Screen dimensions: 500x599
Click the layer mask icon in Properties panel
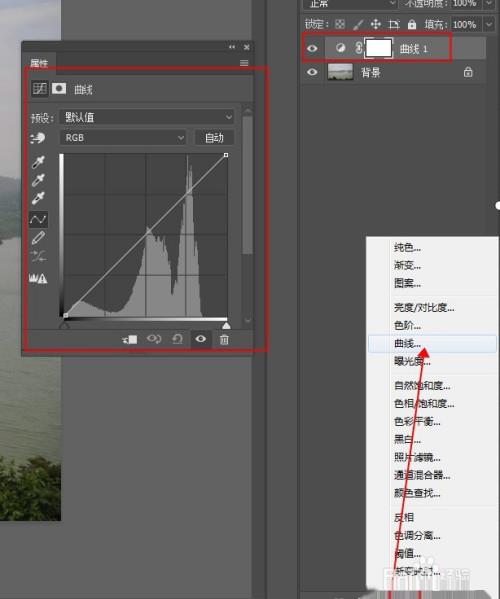click(59, 89)
